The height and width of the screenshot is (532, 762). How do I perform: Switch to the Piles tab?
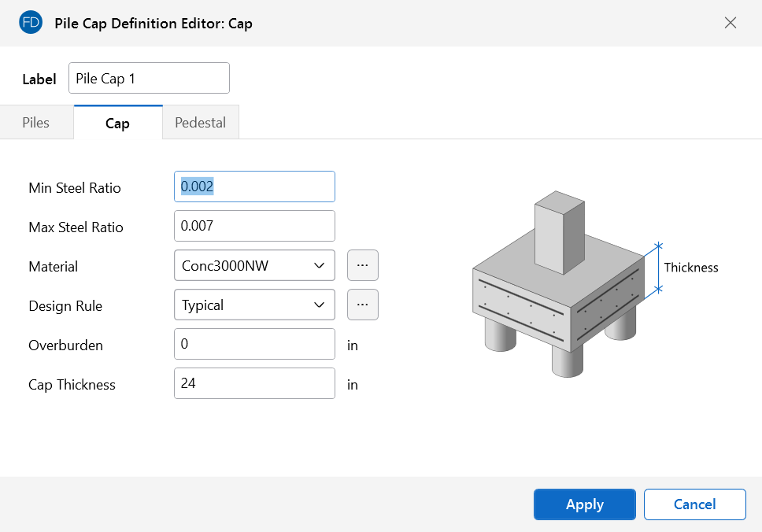click(36, 123)
